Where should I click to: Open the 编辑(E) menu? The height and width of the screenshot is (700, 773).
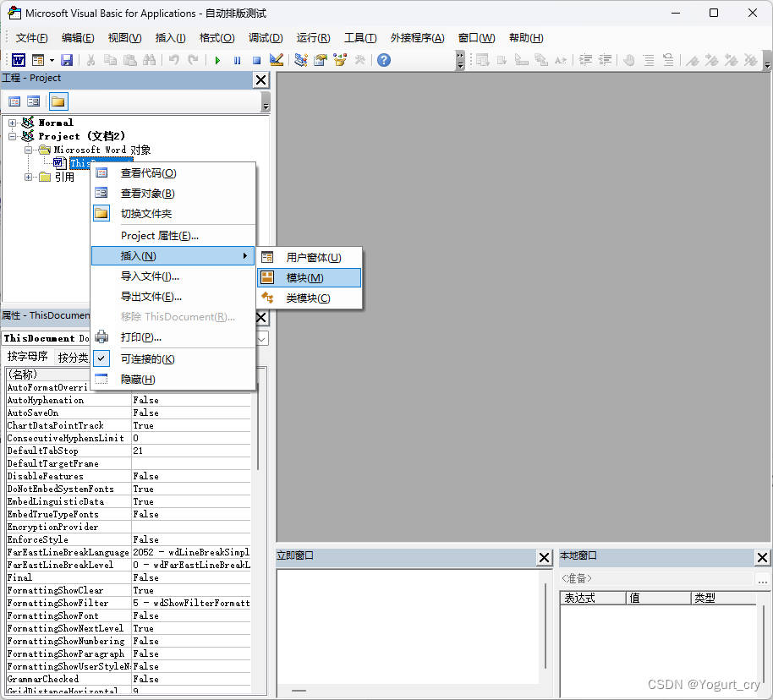[x=78, y=38]
